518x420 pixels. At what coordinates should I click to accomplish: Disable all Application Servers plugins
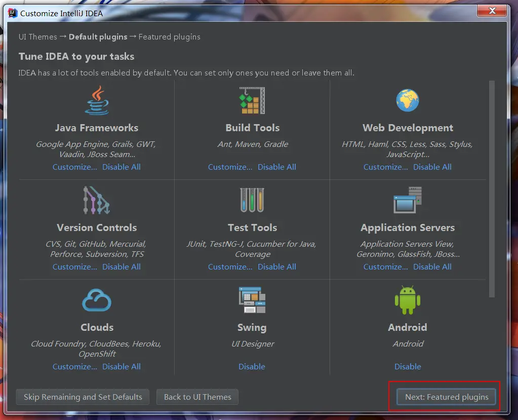432,266
